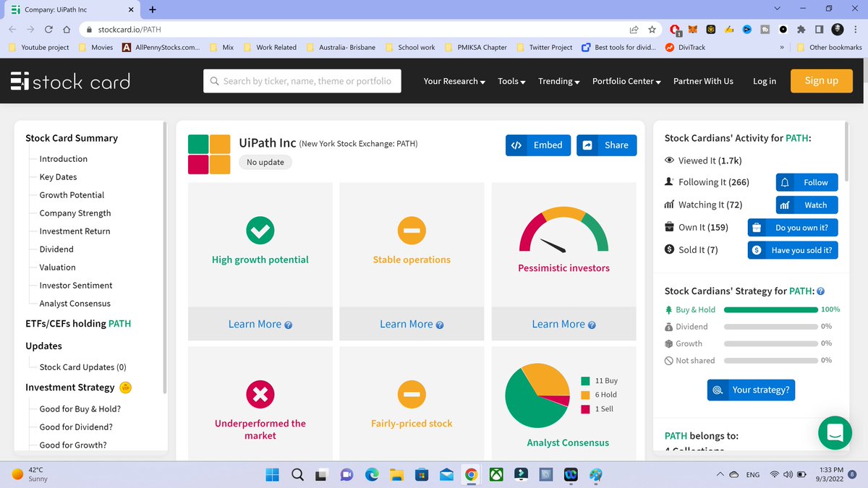
Task: Click the red X Underperformed icon
Action: (x=260, y=394)
